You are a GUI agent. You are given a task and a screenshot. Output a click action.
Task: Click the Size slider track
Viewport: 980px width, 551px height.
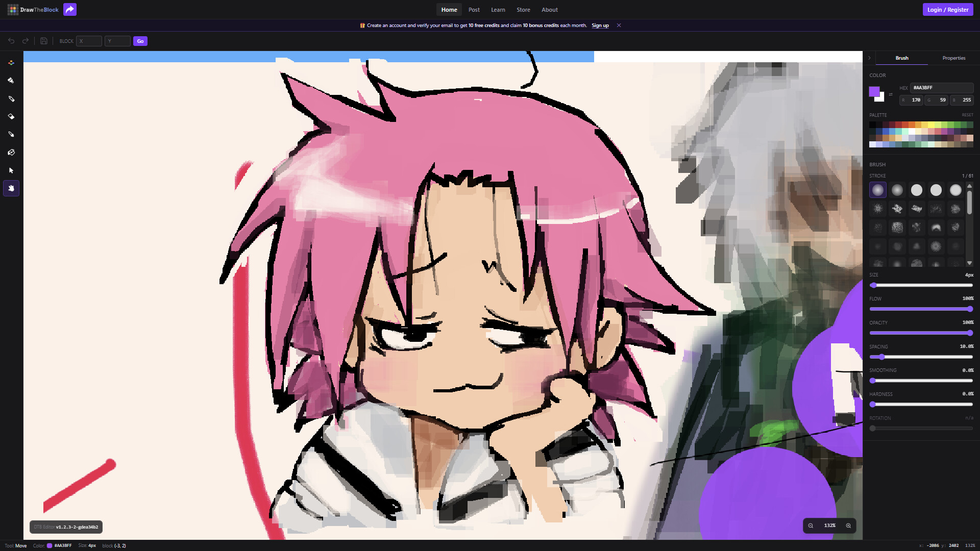click(921, 285)
